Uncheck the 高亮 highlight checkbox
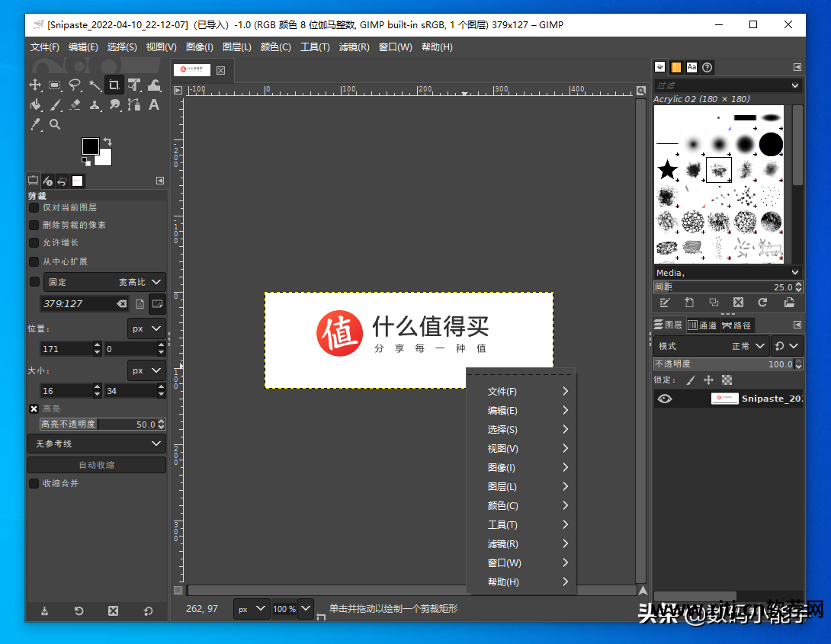This screenshot has width=831, height=644. pyautogui.click(x=34, y=409)
